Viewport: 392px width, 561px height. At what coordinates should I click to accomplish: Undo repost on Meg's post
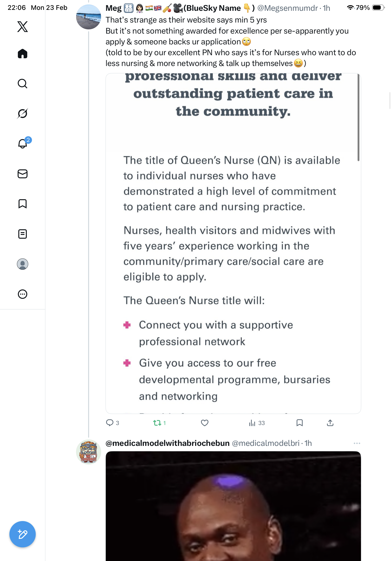[157, 423]
